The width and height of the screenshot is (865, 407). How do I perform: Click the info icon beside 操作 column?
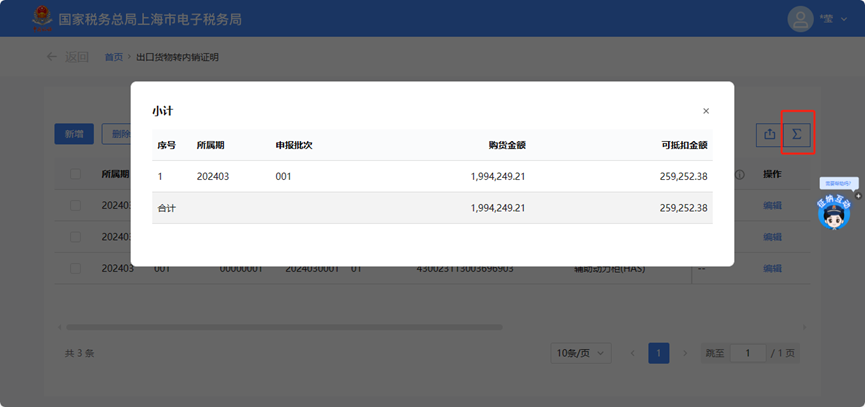tap(740, 174)
